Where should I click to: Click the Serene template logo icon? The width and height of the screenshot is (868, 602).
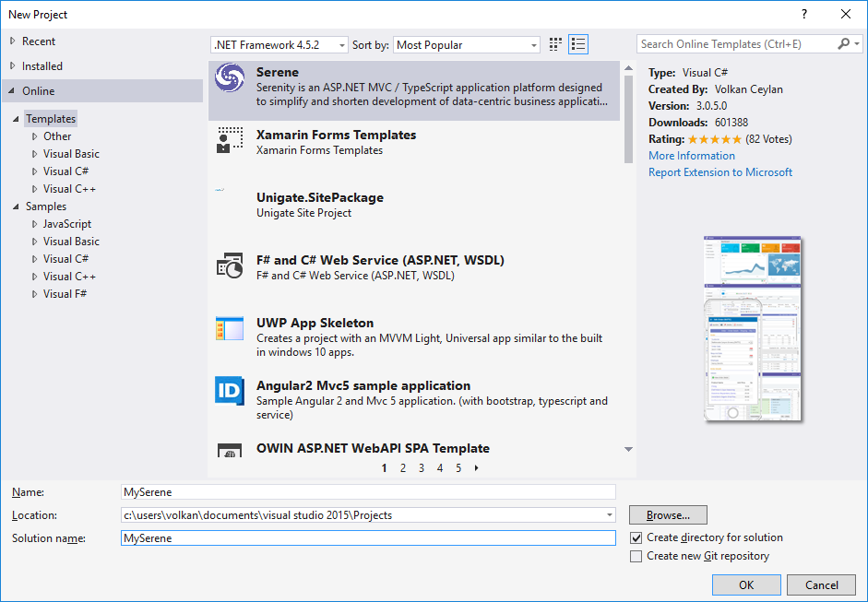tap(229, 78)
